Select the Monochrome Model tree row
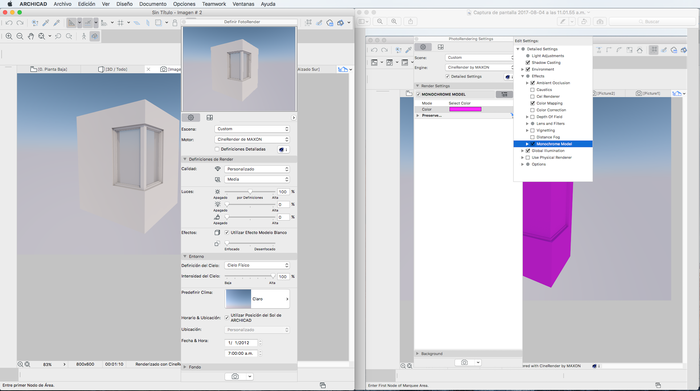 tap(553, 144)
